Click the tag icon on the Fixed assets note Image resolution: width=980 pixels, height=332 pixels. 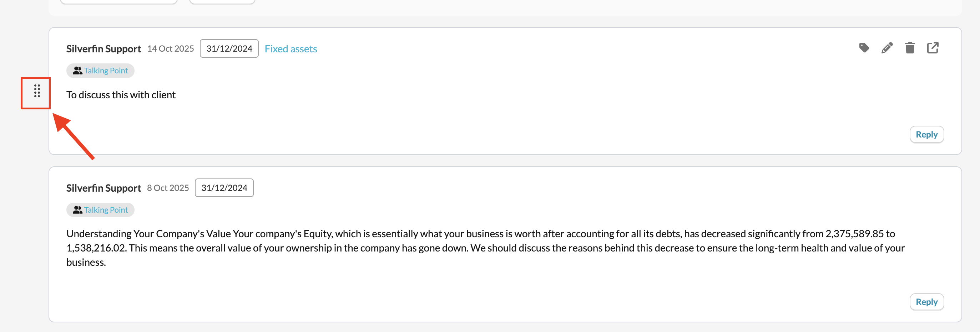click(x=864, y=48)
